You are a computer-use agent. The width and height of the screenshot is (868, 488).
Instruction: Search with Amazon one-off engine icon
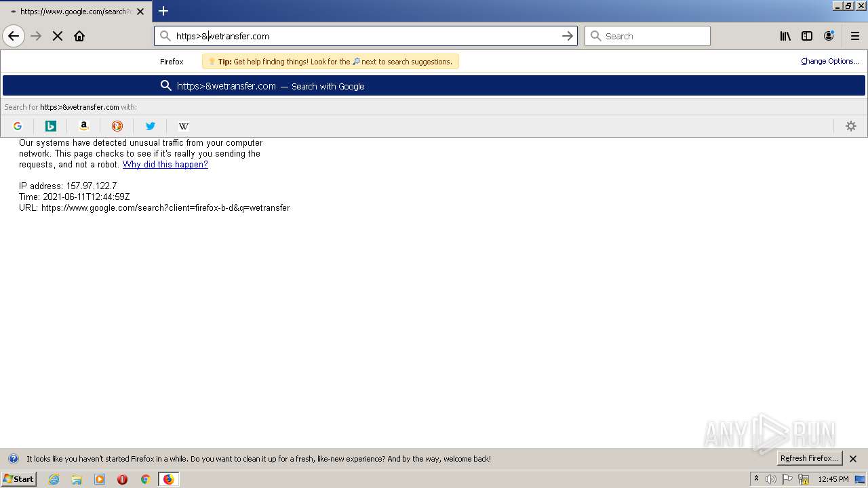point(84,126)
